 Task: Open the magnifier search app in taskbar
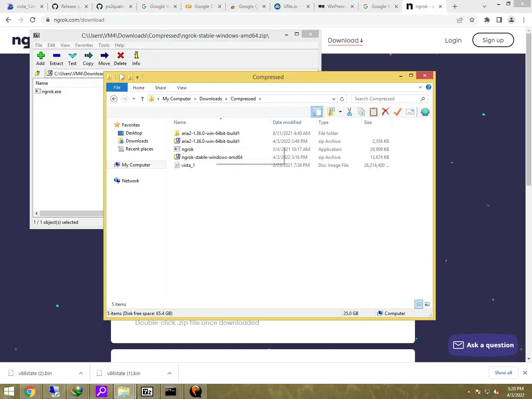[101, 391]
